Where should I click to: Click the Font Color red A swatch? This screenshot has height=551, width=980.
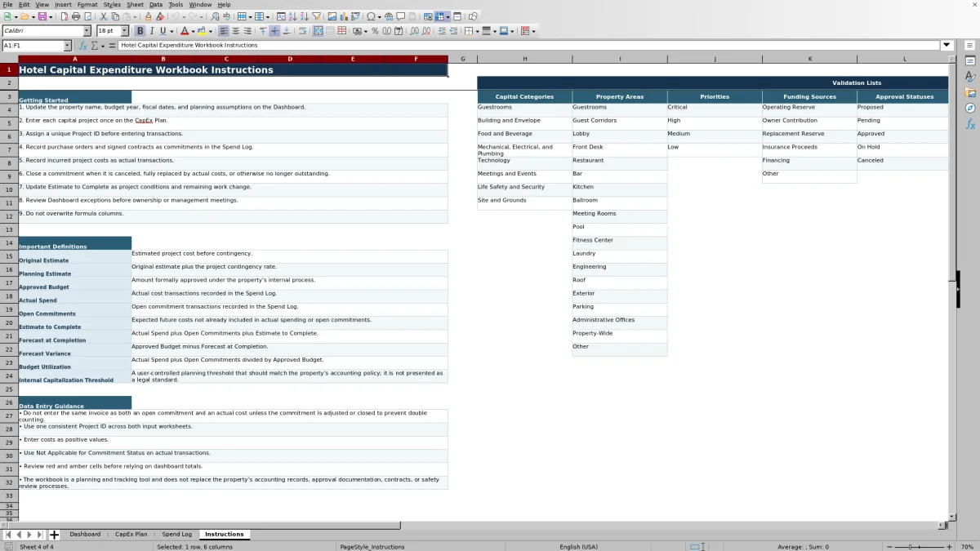(185, 31)
